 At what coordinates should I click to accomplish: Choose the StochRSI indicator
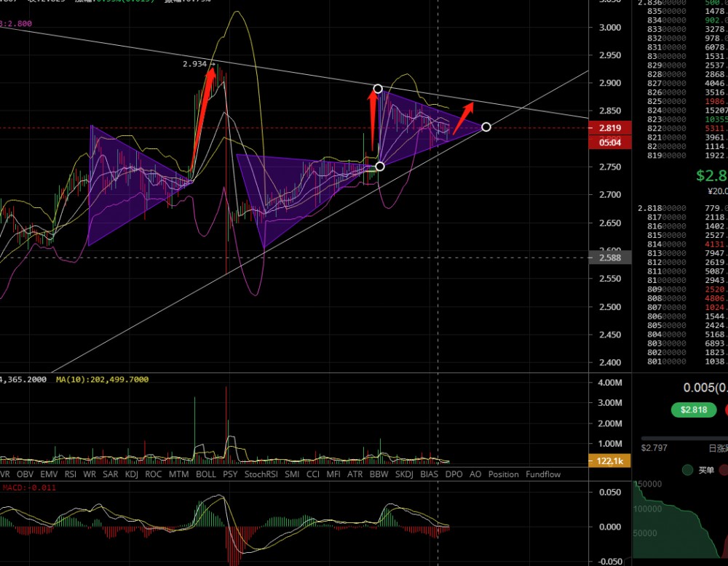click(261, 474)
